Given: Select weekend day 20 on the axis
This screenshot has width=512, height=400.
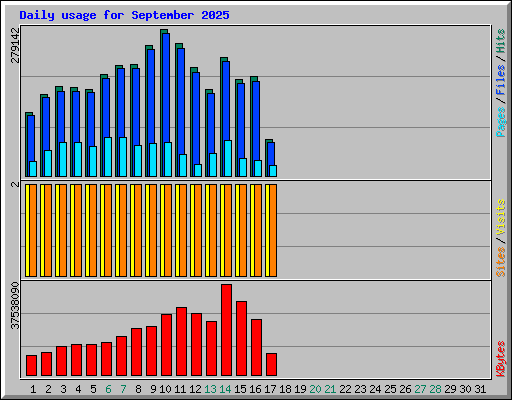Looking at the screenshot, I should 315,389.
